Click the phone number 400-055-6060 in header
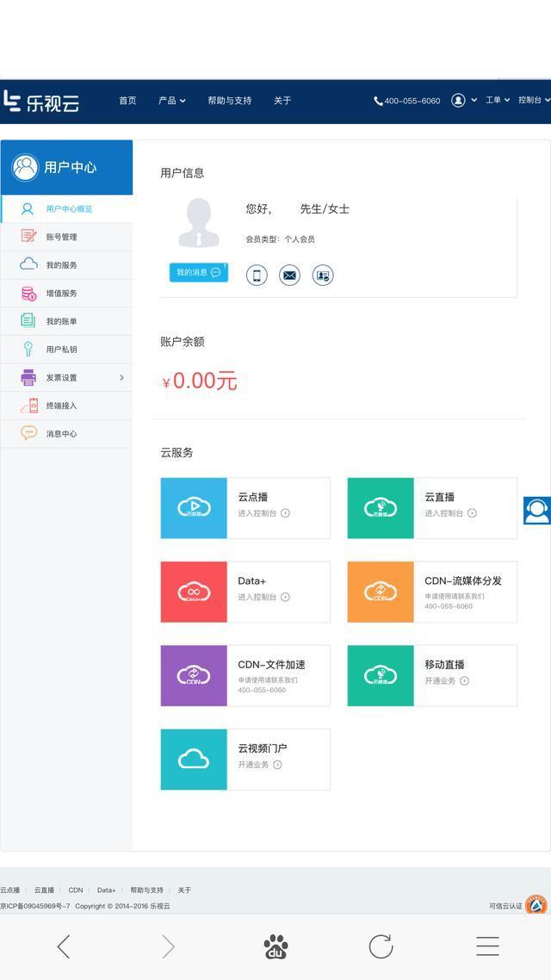This screenshot has height=980, width=551. pos(406,101)
